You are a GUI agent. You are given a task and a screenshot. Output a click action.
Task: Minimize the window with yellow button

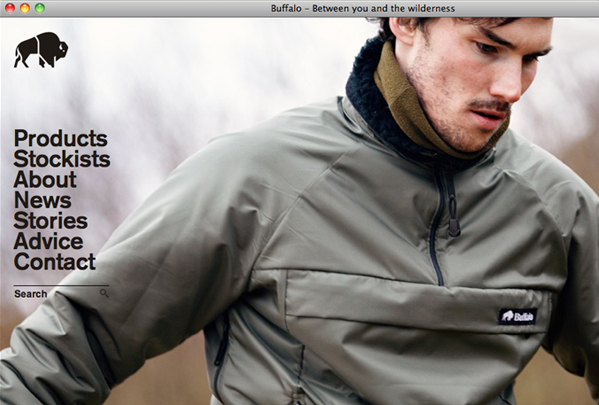pos(25,8)
